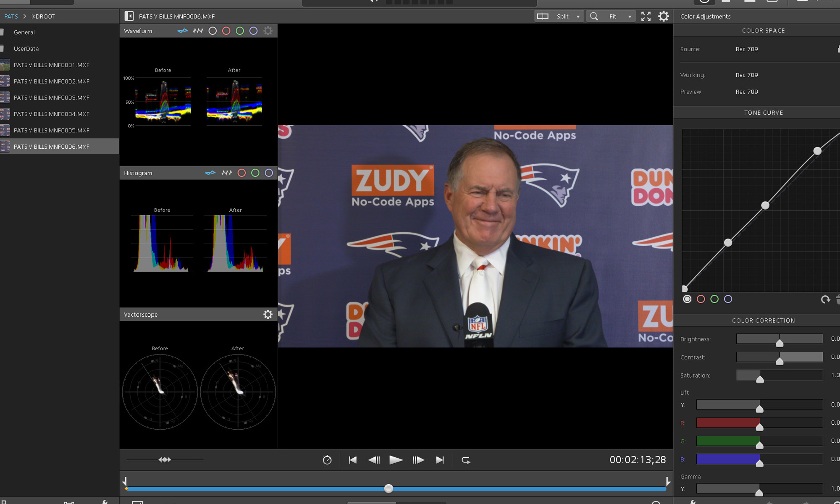Click the reset tone curve icon
Viewport: 840px width, 504px height.
click(x=825, y=299)
